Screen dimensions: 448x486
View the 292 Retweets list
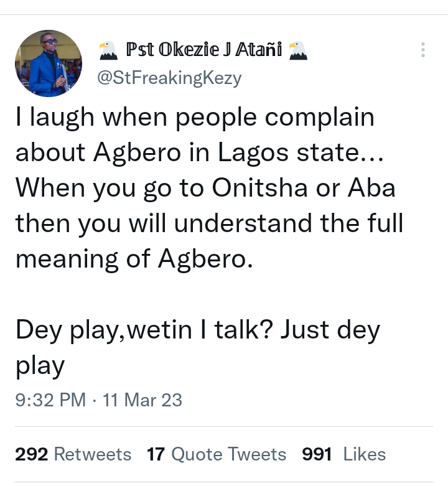(73, 454)
